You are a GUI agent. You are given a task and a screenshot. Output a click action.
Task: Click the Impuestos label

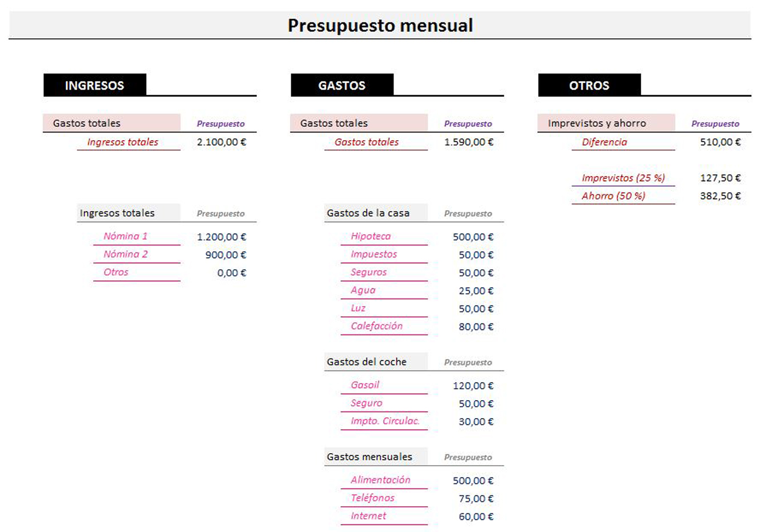[374, 254]
